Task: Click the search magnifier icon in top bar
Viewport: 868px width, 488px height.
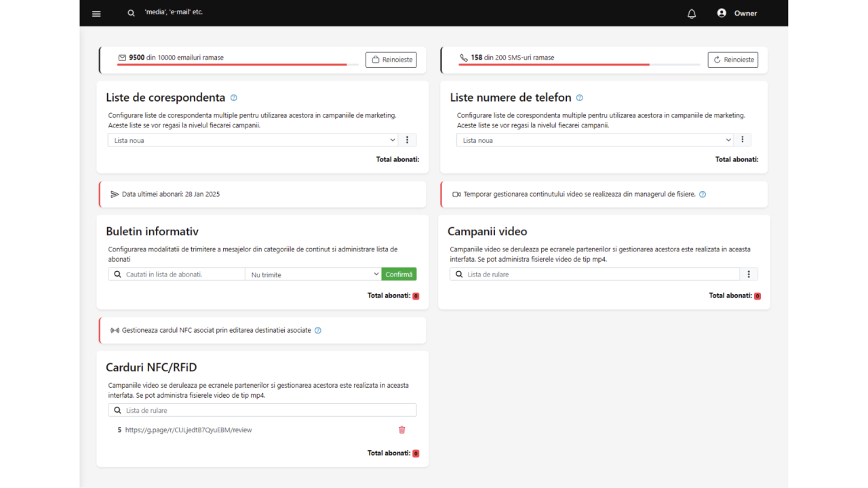Action: pos(132,14)
